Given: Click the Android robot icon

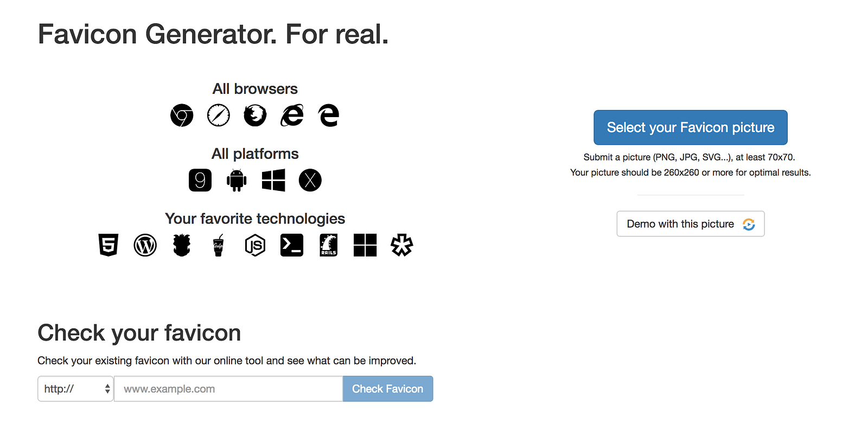Looking at the screenshot, I should (x=237, y=180).
